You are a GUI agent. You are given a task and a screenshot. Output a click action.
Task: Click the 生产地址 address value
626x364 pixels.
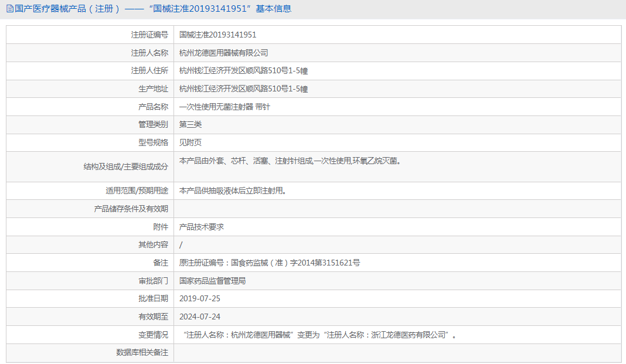click(x=243, y=89)
